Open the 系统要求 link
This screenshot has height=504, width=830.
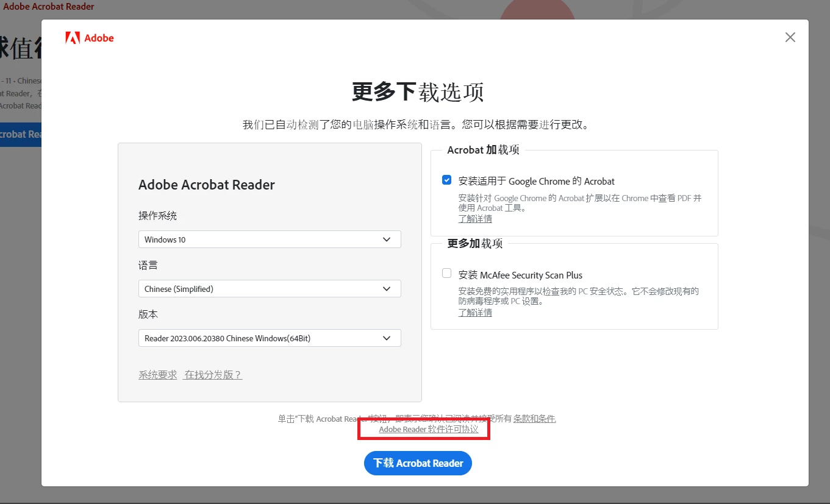158,375
